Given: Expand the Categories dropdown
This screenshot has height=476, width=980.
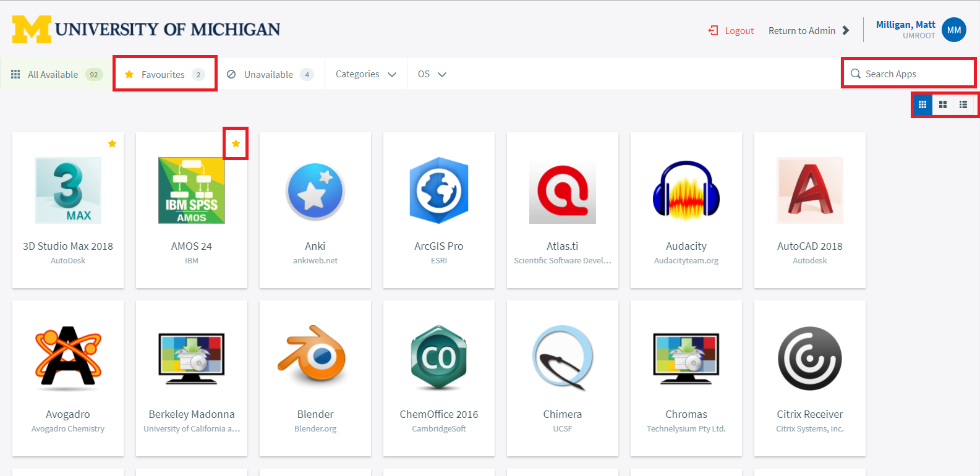Looking at the screenshot, I should click(x=366, y=74).
